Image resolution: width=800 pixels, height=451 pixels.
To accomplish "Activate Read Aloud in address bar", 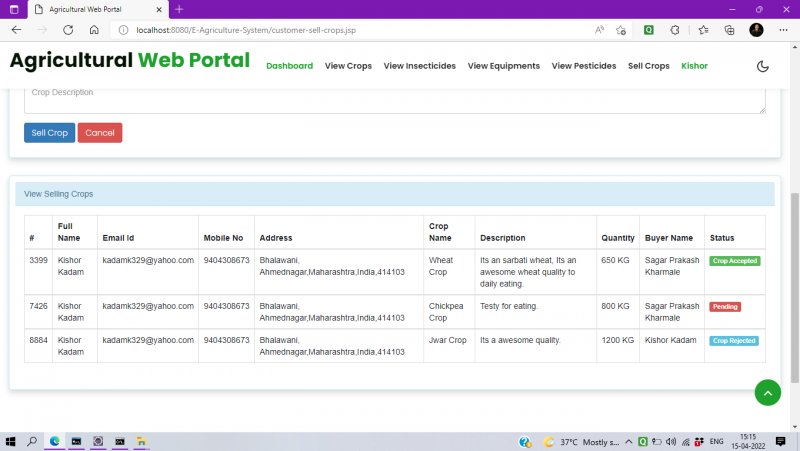I will point(599,30).
